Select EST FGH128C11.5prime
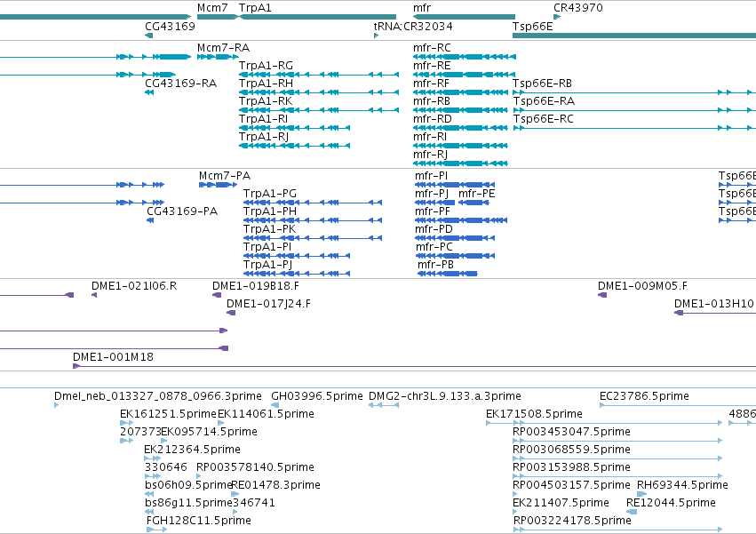The width and height of the screenshot is (756, 534). 156,530
